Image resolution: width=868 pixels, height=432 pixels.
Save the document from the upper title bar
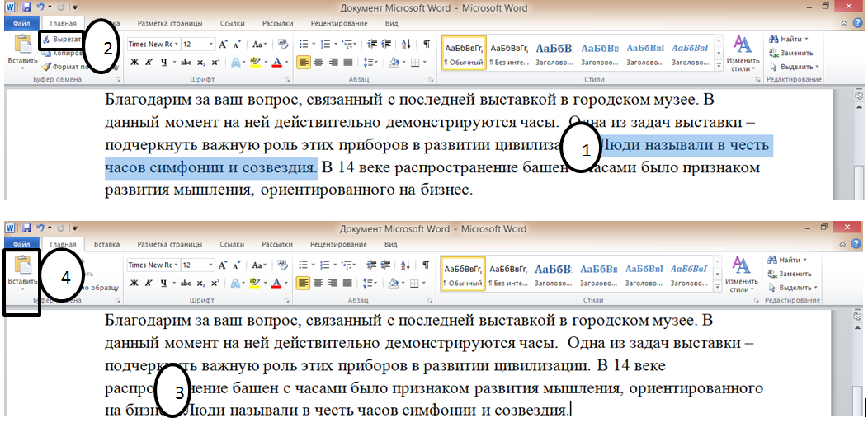point(26,7)
